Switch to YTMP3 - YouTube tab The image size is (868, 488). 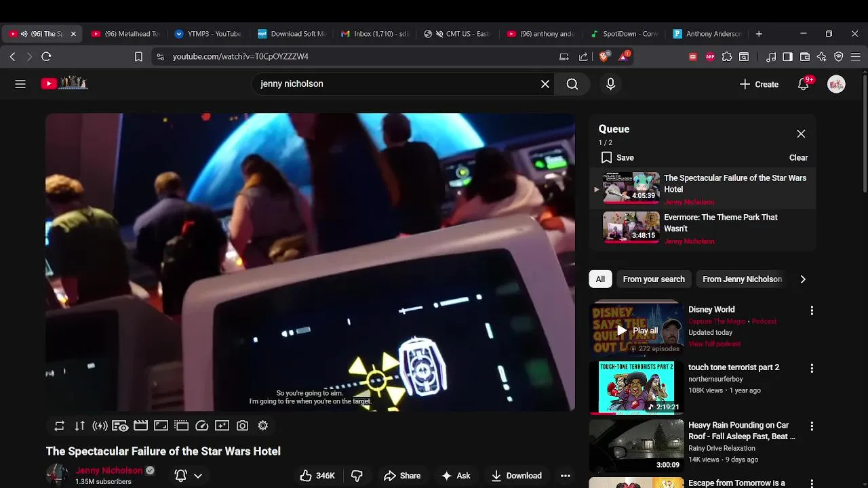(x=208, y=33)
